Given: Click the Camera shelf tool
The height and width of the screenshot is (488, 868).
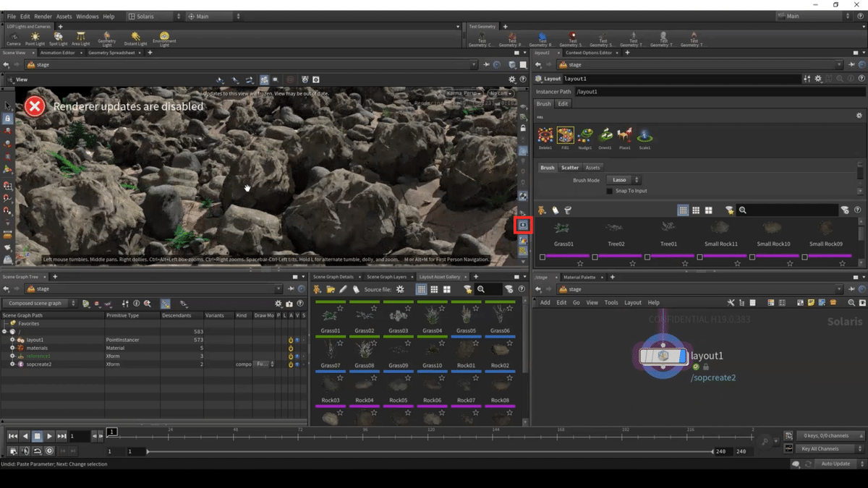Looking at the screenshot, I should (14, 37).
